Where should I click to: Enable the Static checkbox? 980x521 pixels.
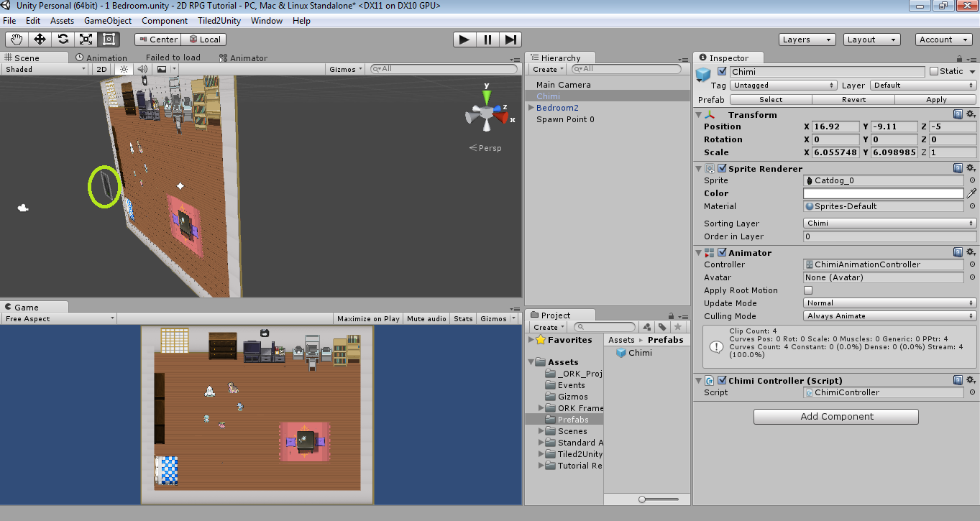(x=934, y=71)
